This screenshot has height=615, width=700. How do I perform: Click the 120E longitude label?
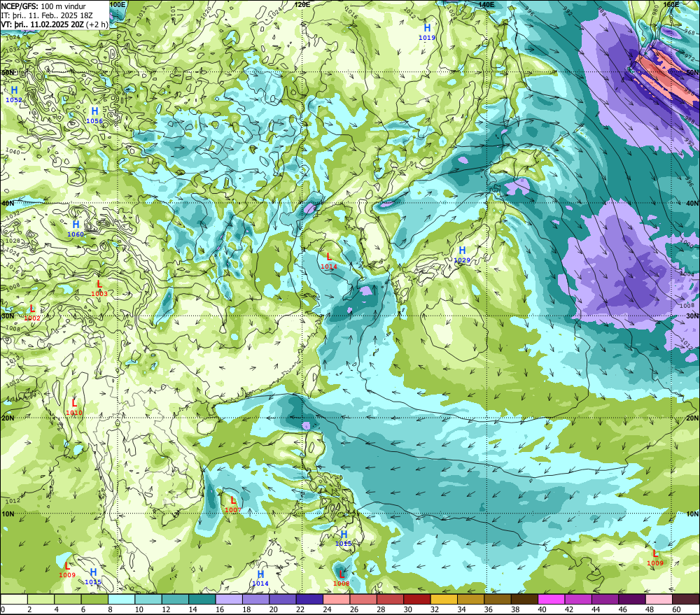(302, 4)
